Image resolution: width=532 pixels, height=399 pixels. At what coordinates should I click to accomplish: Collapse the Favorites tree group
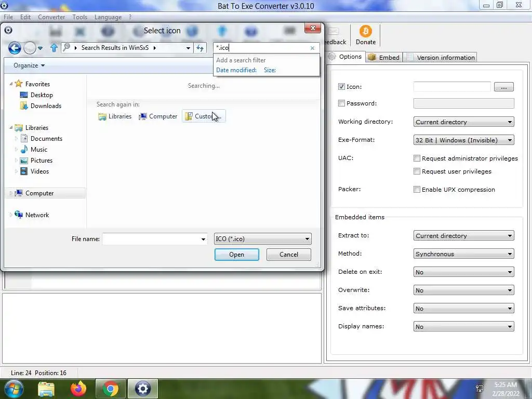click(11, 84)
